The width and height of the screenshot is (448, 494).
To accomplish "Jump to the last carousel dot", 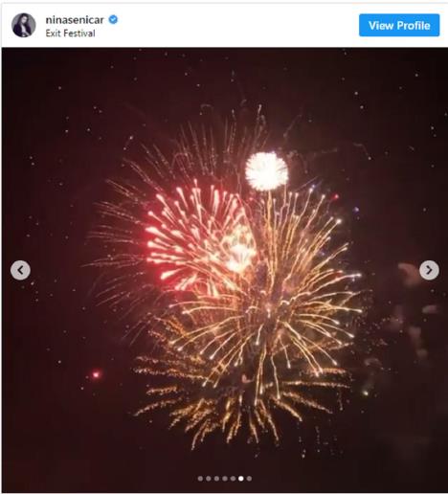I will pos(249,479).
